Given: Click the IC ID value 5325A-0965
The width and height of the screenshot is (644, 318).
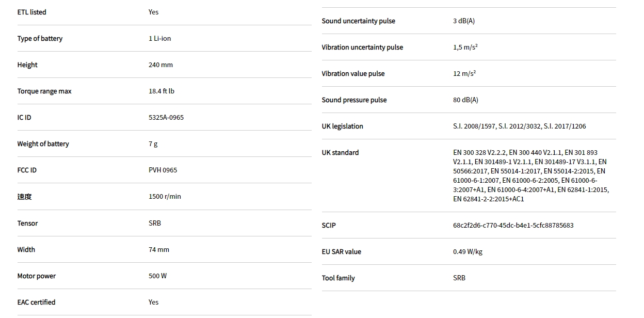Looking at the screenshot, I should [x=166, y=117].
